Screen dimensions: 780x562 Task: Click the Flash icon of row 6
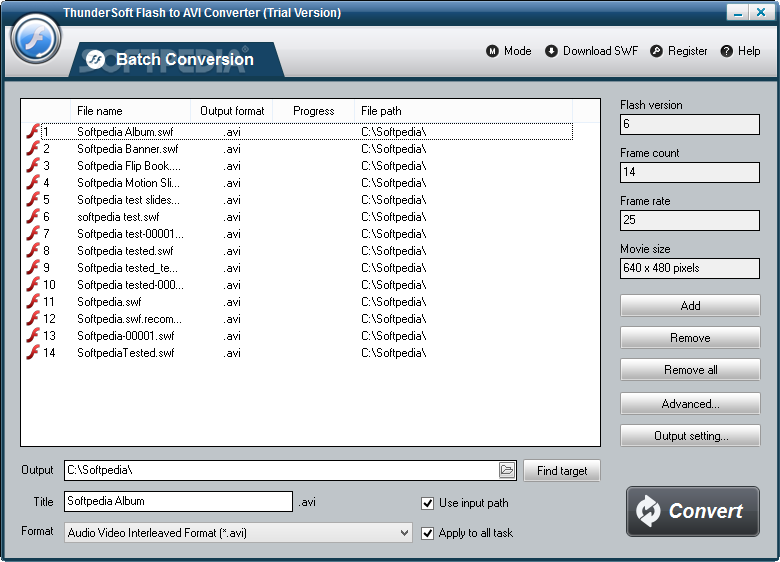pyautogui.click(x=33, y=216)
